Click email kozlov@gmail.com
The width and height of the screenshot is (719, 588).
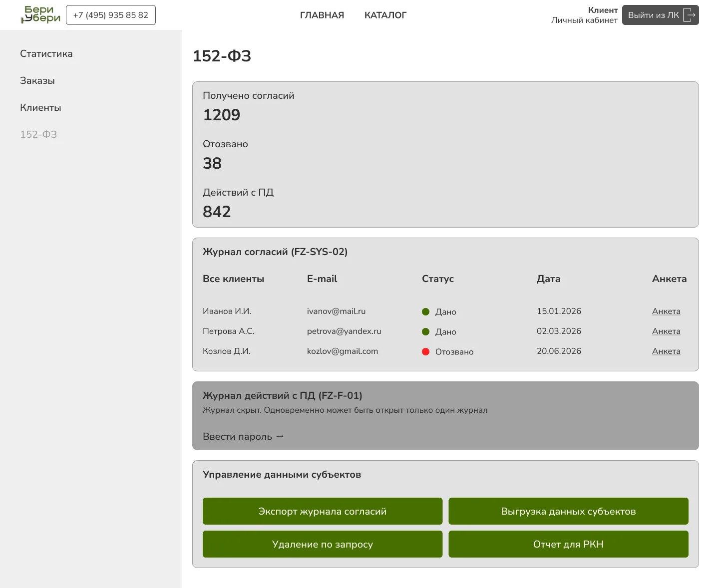[343, 351]
